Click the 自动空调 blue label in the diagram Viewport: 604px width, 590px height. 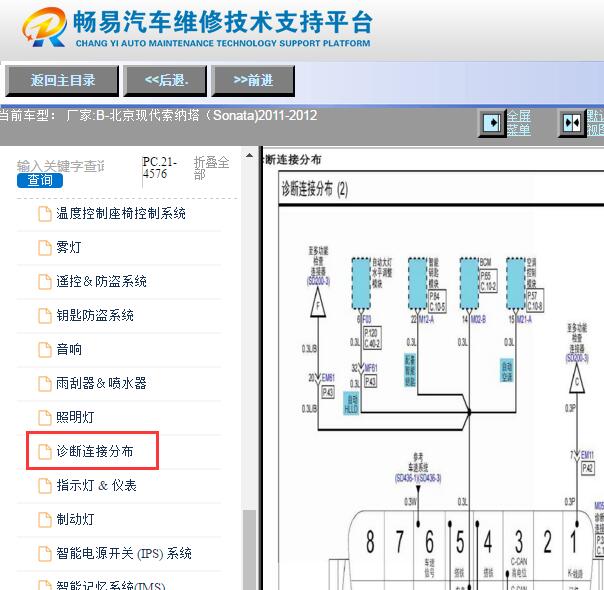point(507,370)
